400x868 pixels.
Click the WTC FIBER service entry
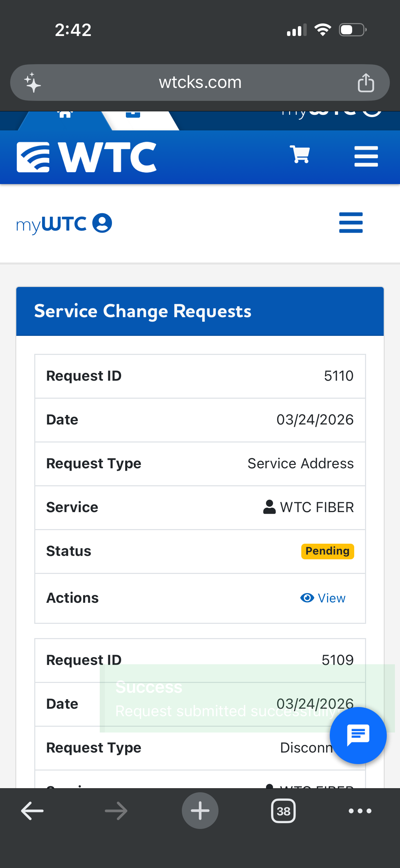pyautogui.click(x=308, y=507)
